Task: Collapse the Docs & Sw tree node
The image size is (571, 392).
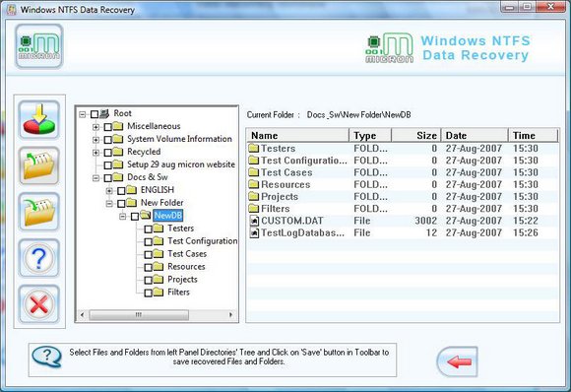Action: 95,178
